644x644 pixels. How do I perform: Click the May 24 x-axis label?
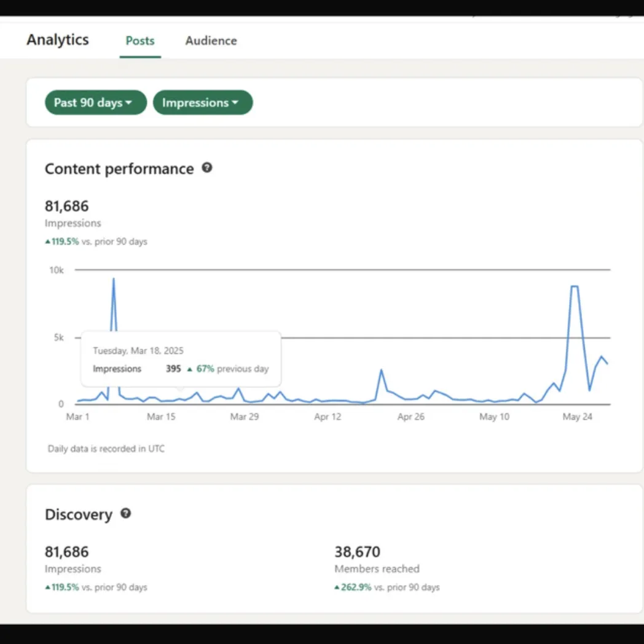pyautogui.click(x=578, y=417)
